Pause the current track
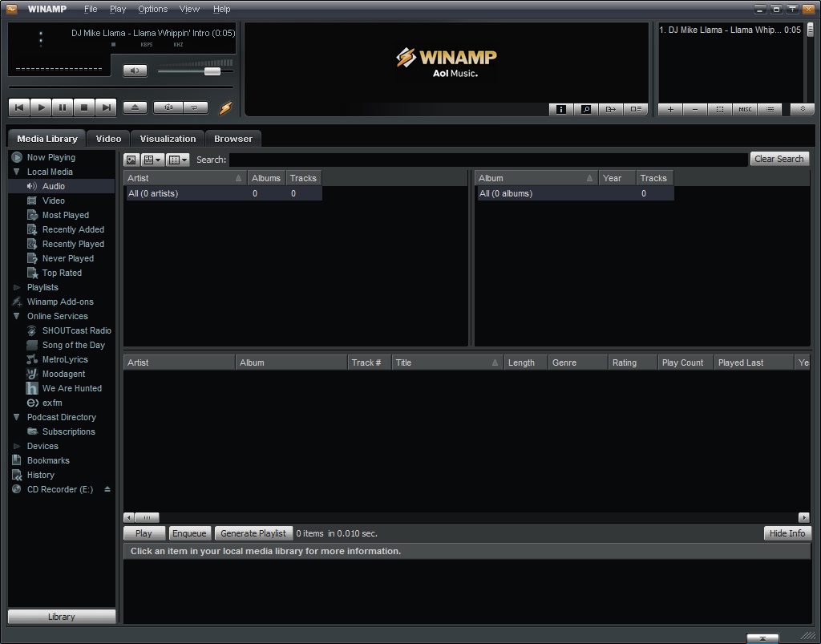Screen dimensions: 821x644 (x=63, y=107)
